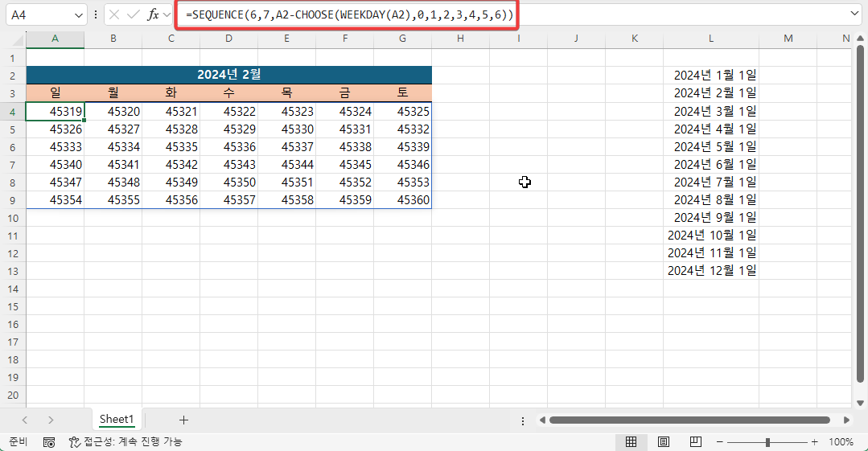Select row 2 header
This screenshot has height=451, width=868.
click(x=13, y=76)
